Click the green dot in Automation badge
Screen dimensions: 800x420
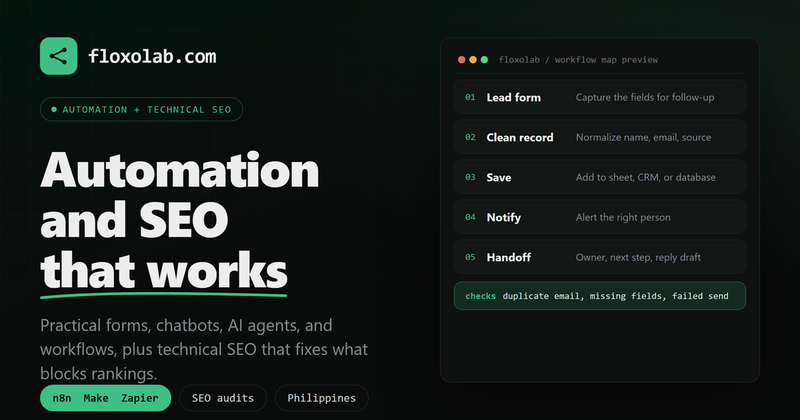[x=54, y=109]
